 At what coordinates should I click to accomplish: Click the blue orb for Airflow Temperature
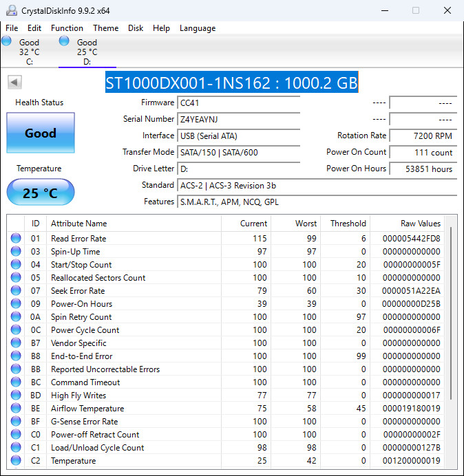point(16,408)
